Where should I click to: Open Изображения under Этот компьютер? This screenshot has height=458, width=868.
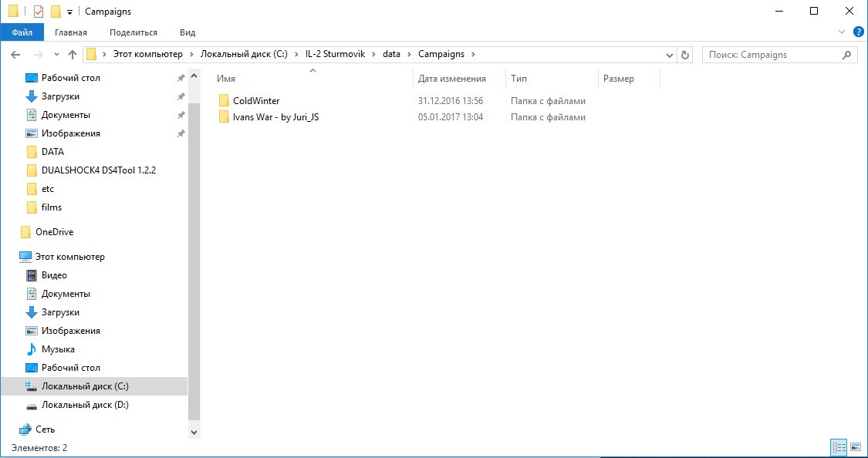click(71, 331)
